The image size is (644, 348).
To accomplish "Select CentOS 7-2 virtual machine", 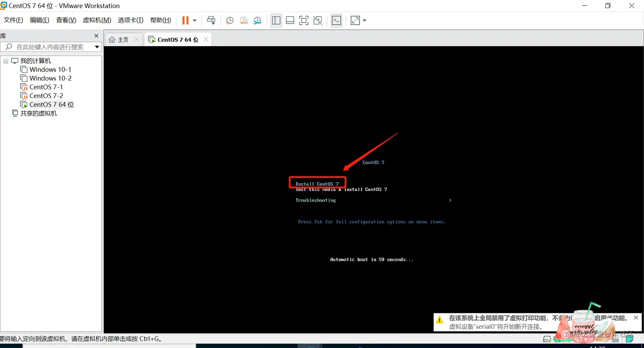I will [x=46, y=96].
